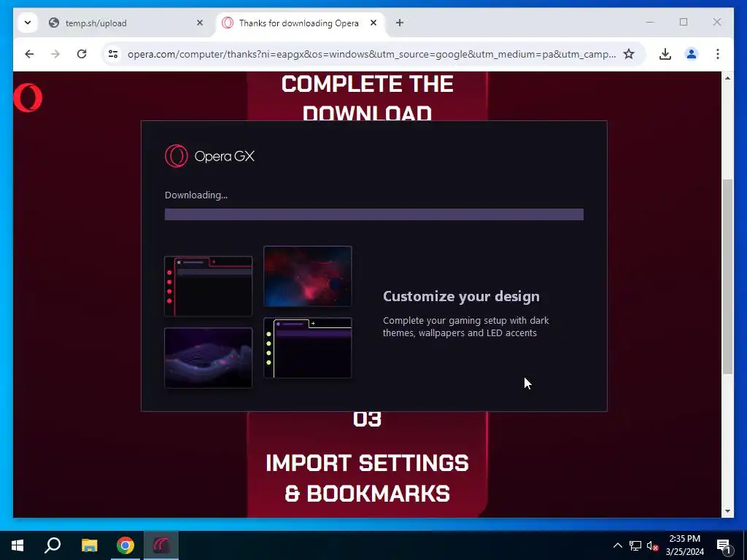Viewport: 747px width, 560px height.
Task: Click the scrollbar up arrow
Action: (x=727, y=78)
